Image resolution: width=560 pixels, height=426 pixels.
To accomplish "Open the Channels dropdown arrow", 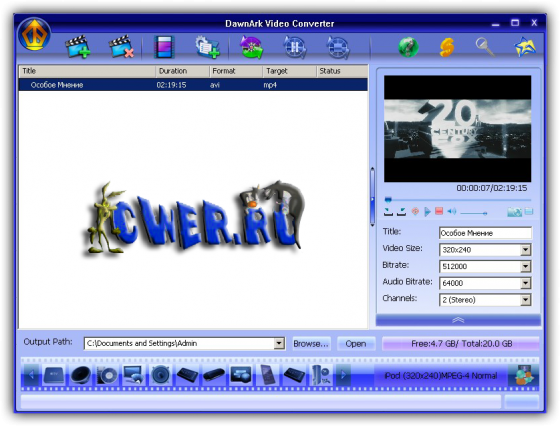I will click(x=525, y=300).
